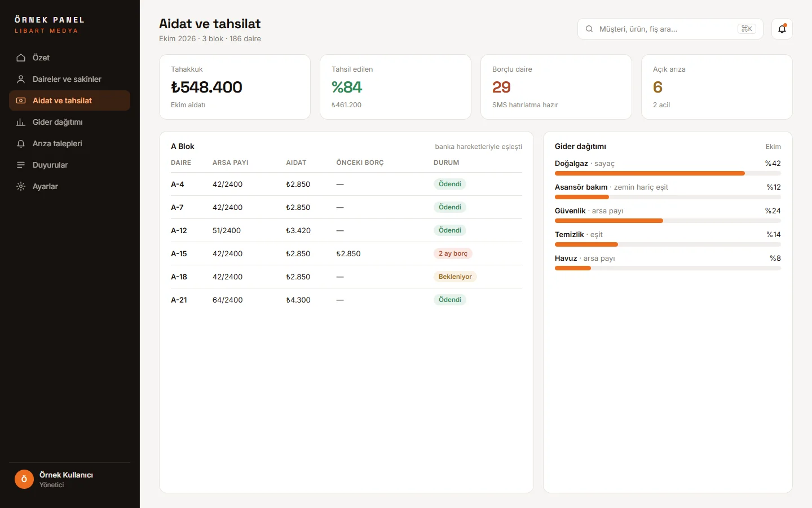Click the 2 ay borç status badge

click(x=453, y=253)
